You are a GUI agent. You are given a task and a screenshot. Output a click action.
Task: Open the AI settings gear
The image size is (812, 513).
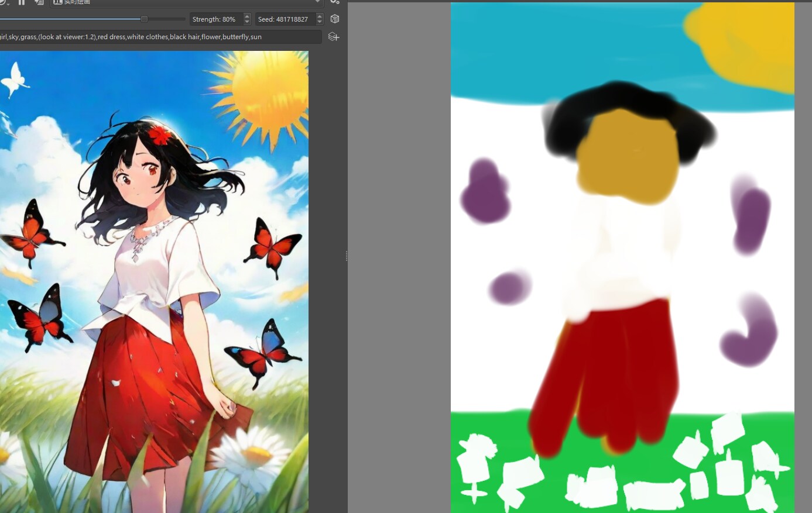tap(334, 2)
